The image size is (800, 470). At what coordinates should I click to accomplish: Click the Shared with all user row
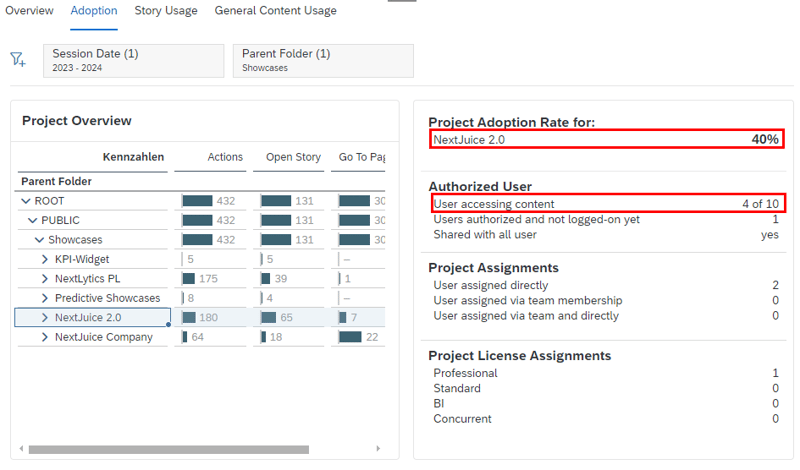coord(606,235)
